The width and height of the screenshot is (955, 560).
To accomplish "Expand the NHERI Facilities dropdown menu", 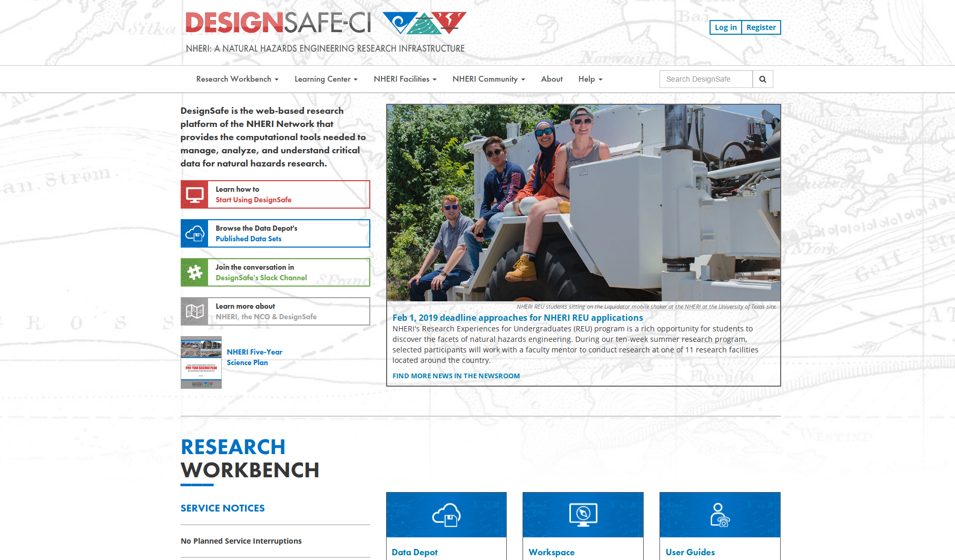I will (x=405, y=79).
